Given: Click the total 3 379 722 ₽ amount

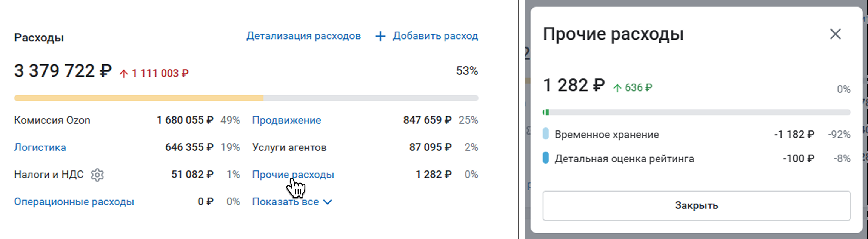Looking at the screenshot, I should [63, 71].
